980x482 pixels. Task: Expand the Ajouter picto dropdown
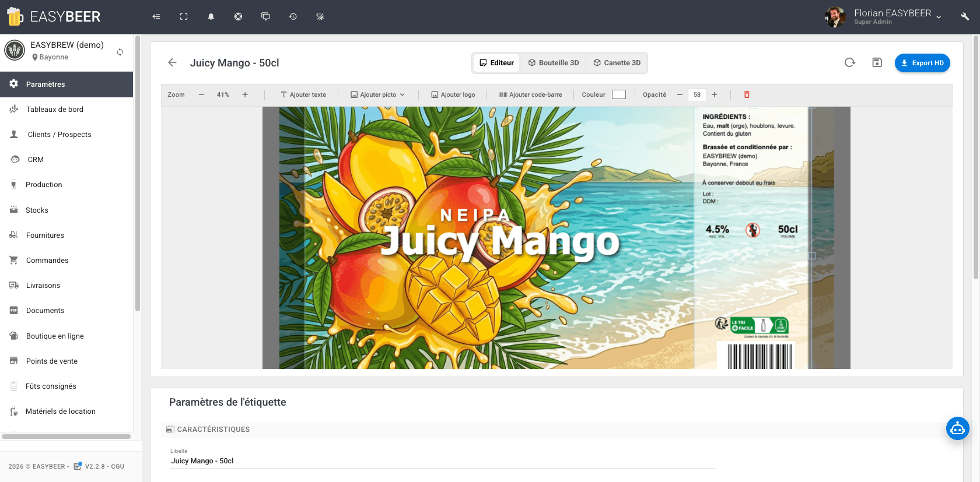click(x=377, y=94)
